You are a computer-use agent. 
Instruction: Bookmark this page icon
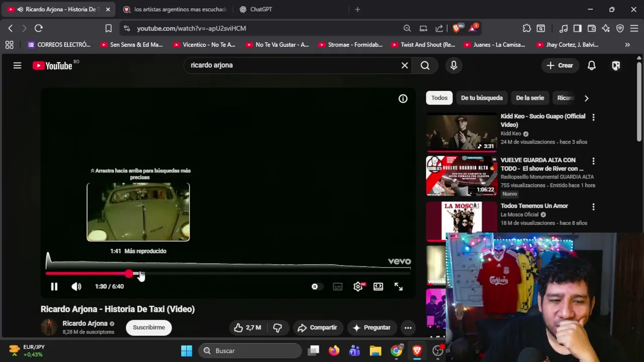pyautogui.click(x=108, y=29)
